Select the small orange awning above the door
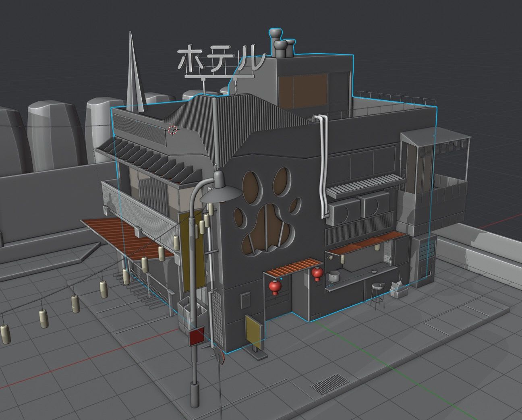 pos(293,268)
